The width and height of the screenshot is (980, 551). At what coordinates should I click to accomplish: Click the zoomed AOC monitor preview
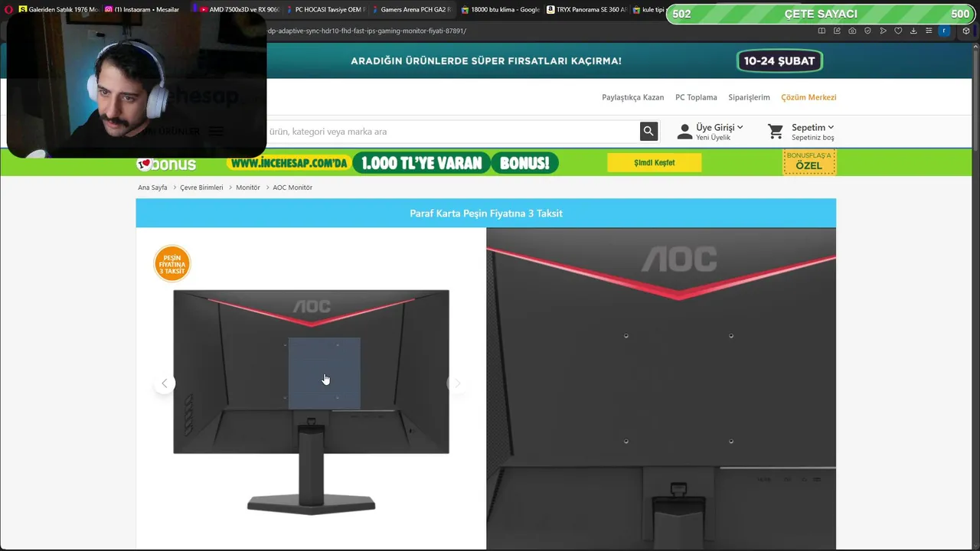click(661, 389)
